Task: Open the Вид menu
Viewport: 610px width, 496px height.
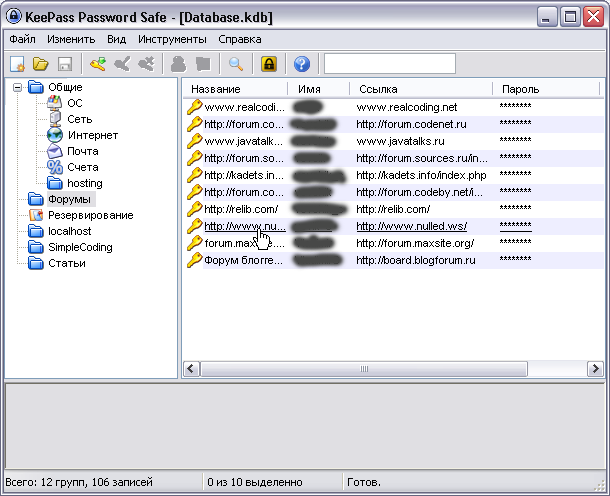Action: tap(116, 39)
